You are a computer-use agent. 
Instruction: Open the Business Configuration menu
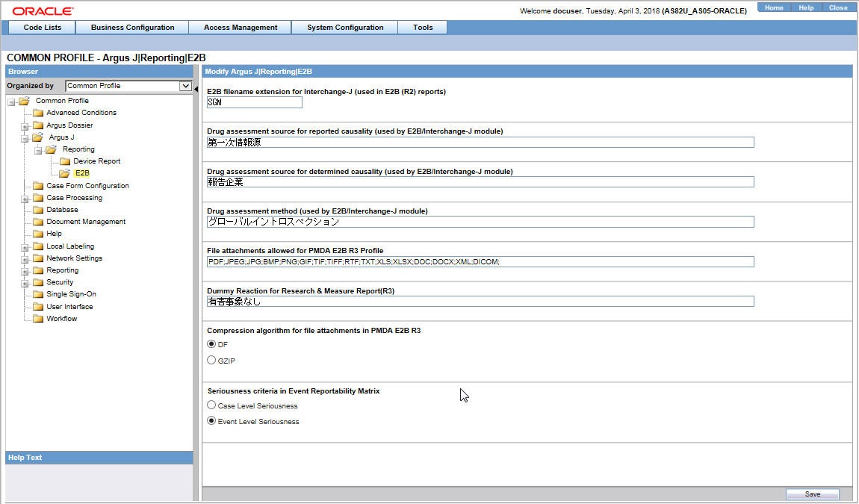point(132,28)
